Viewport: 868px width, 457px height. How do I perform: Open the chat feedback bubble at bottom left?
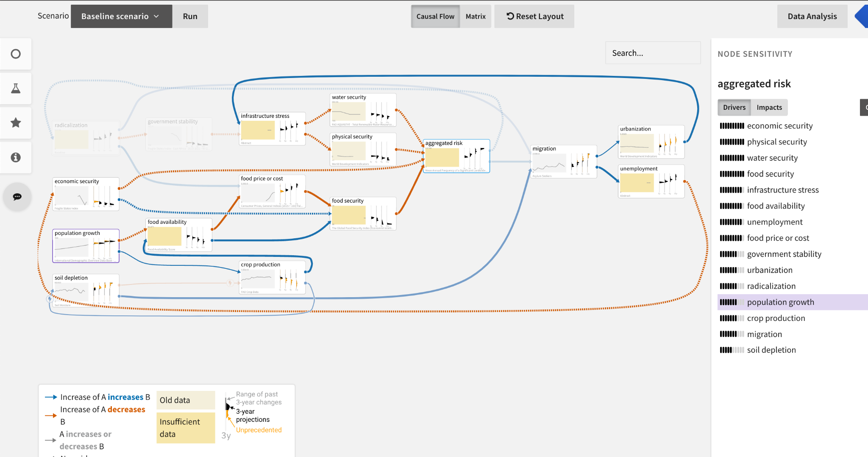point(17,197)
